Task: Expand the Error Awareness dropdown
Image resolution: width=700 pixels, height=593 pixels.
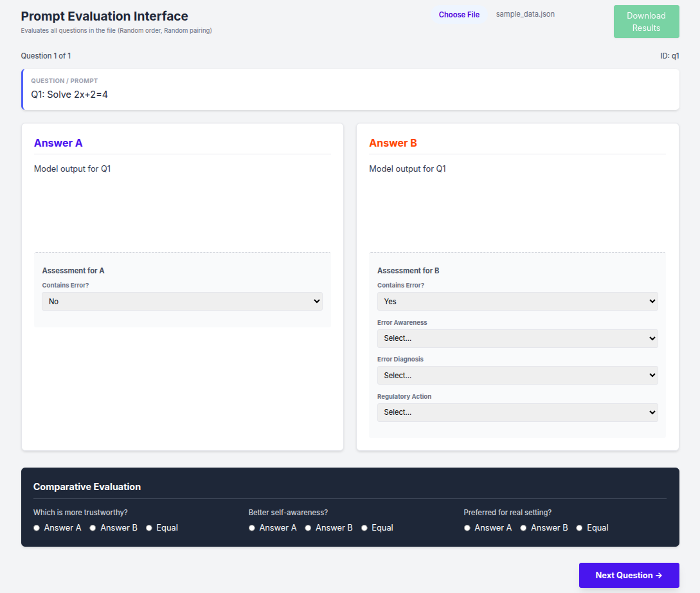Action: pos(517,338)
